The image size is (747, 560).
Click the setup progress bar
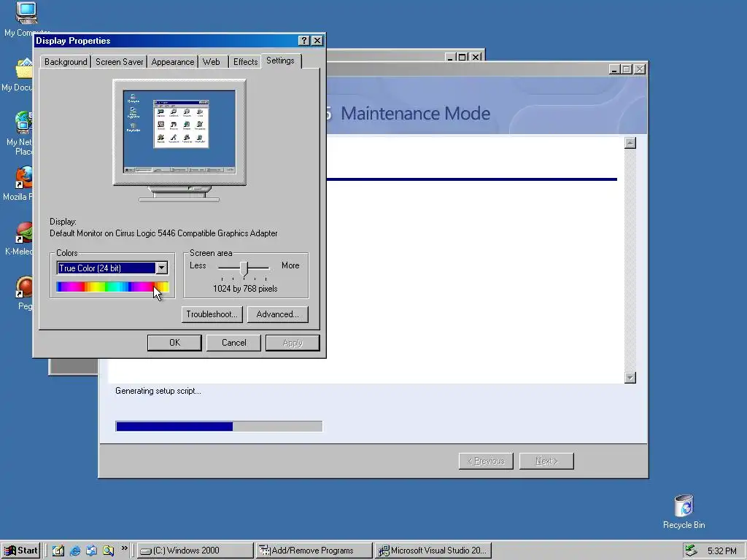pyautogui.click(x=219, y=426)
